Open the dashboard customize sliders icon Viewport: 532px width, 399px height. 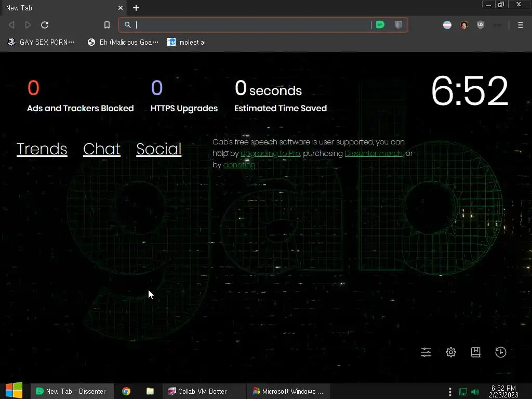pyautogui.click(x=426, y=352)
